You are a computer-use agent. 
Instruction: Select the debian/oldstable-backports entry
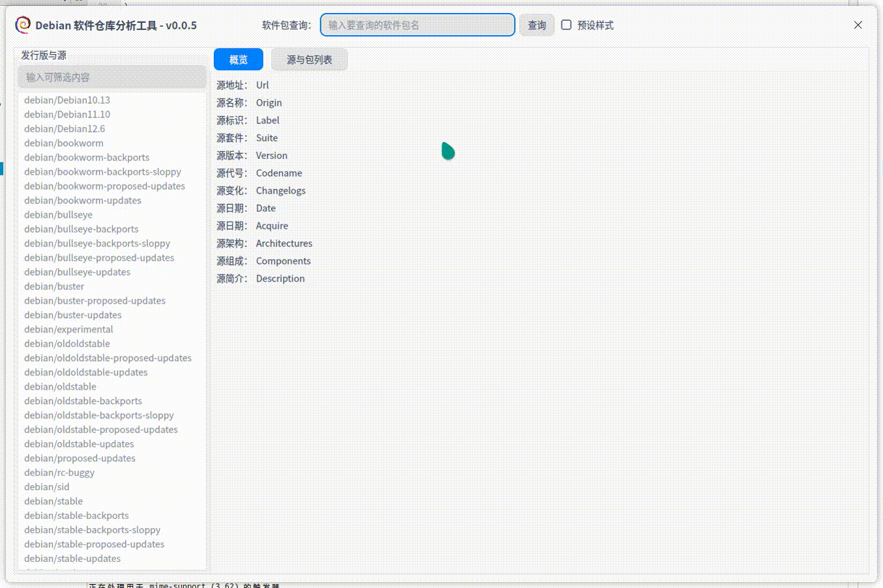(112, 401)
